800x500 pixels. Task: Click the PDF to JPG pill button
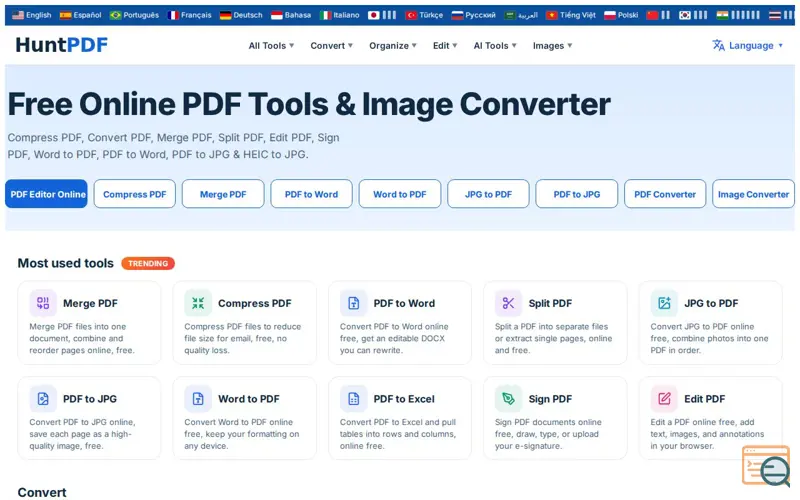click(577, 194)
